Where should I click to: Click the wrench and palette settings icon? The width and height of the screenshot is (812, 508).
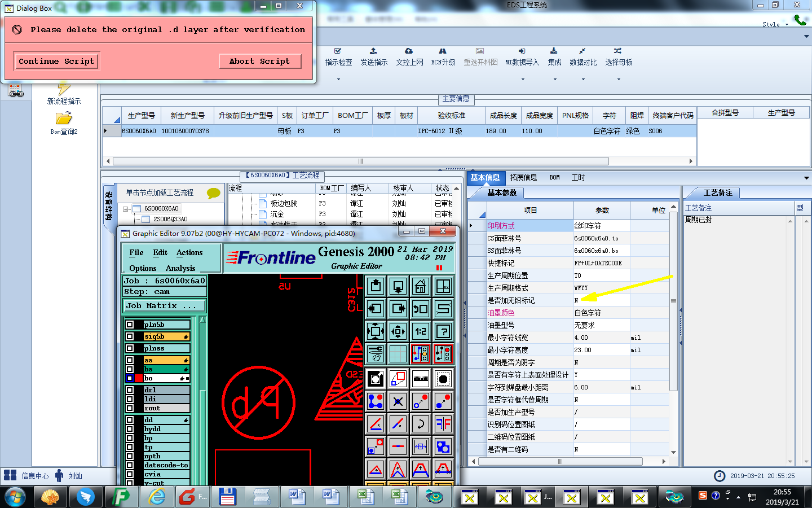pyautogui.click(x=376, y=354)
